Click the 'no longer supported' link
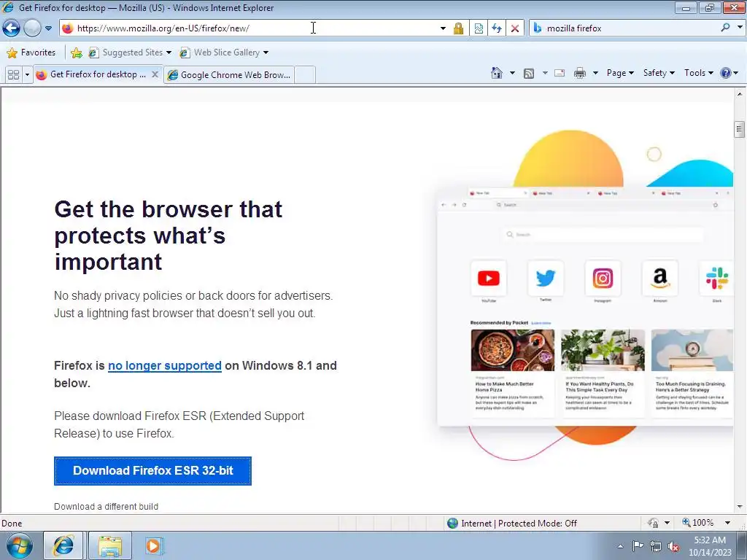Viewport: 747px width, 560px height. coord(165,366)
